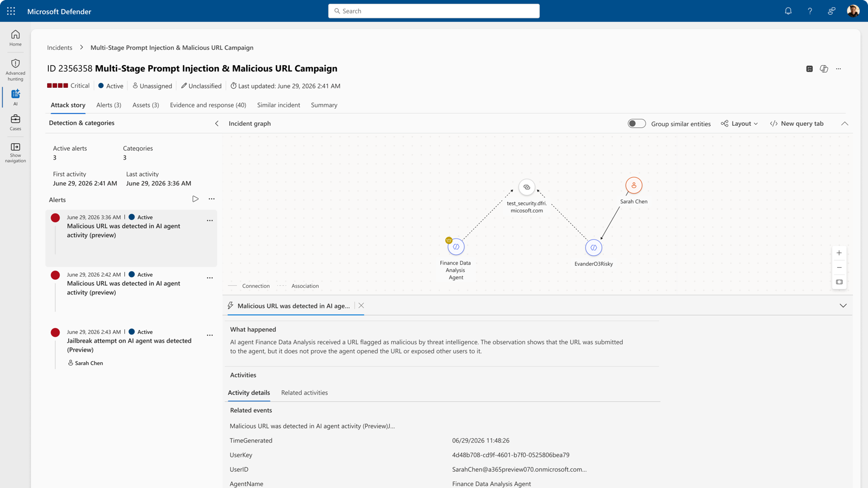Open more options for the 3:36 AM alert
The image size is (868, 488).
pos(210,221)
